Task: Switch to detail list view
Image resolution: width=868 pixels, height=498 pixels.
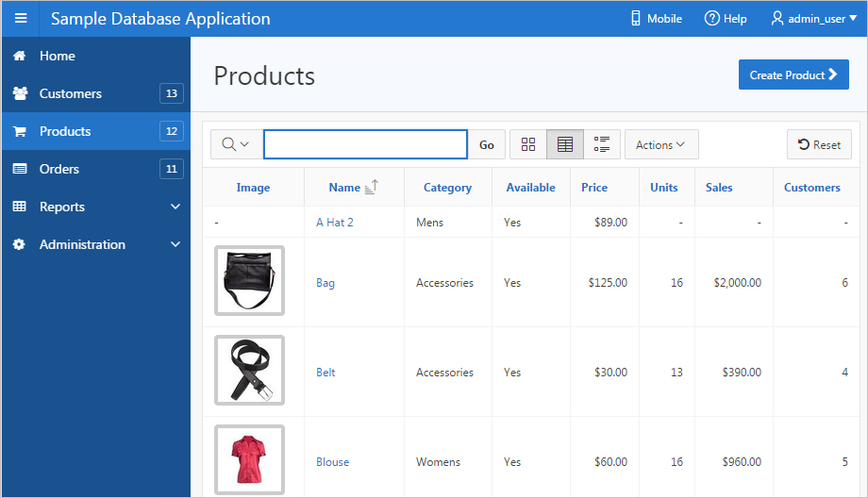Action: (602, 144)
